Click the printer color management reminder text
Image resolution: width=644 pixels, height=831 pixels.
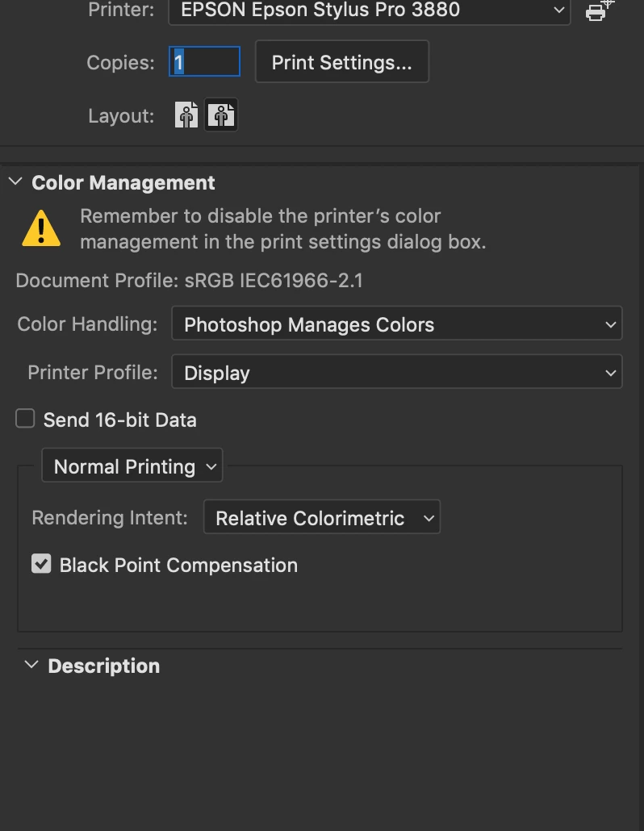[x=282, y=229]
